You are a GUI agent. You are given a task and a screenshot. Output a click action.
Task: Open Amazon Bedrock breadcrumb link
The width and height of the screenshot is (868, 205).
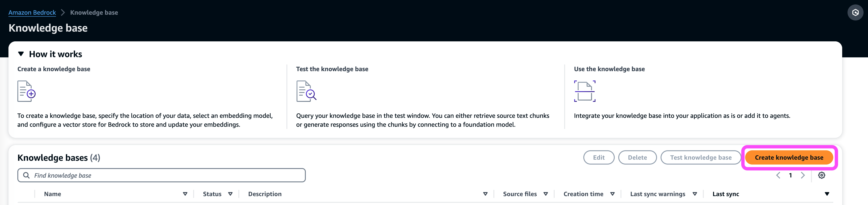(32, 13)
